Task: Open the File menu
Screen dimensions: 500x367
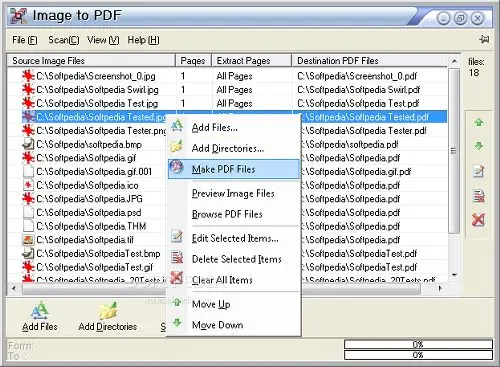Action: 25,40
